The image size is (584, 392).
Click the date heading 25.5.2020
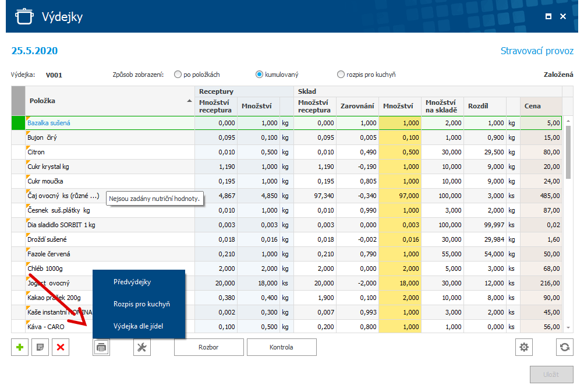[34, 51]
